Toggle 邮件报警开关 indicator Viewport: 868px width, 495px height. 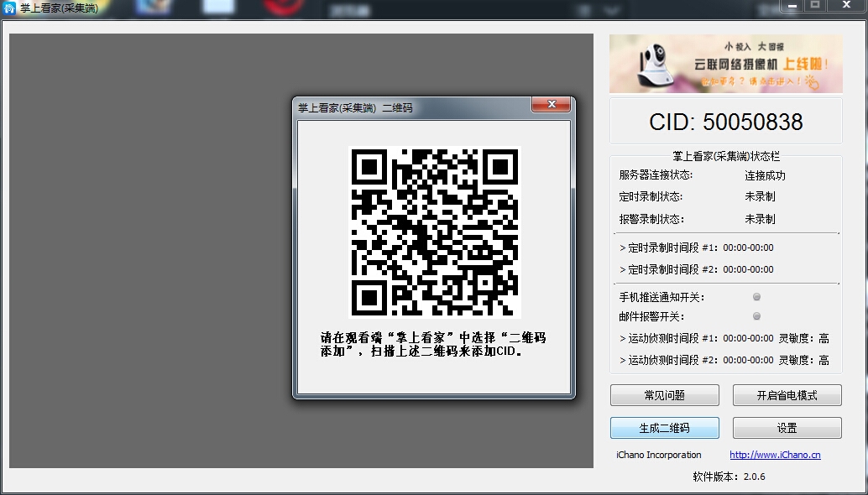[756, 316]
